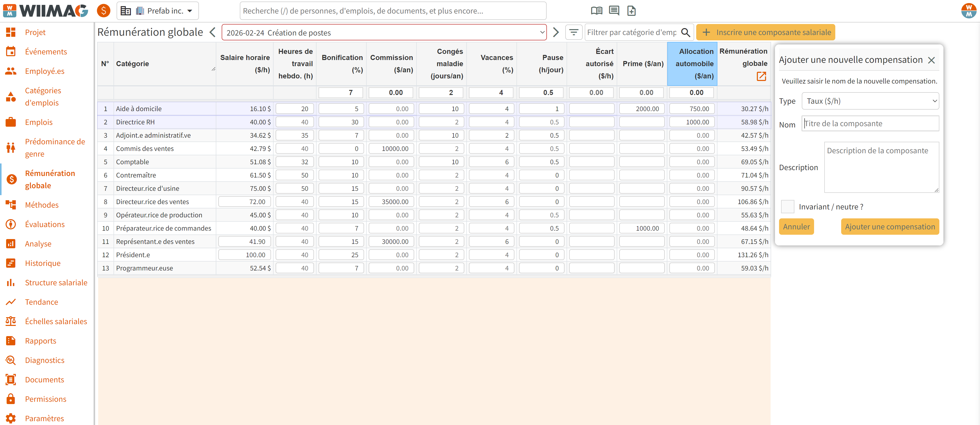This screenshot has width=980, height=425.
Task: Click Commis des ventes Commission 10000.00 field
Action: coord(391,149)
